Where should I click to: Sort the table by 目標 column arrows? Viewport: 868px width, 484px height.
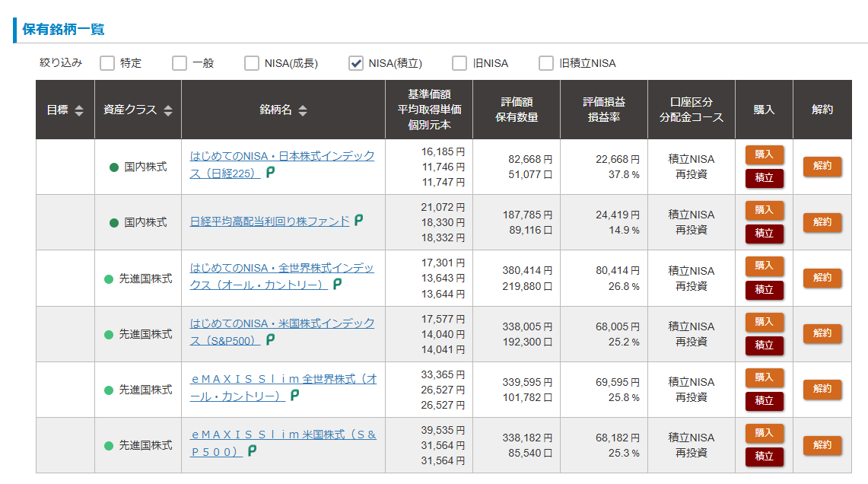click(79, 110)
